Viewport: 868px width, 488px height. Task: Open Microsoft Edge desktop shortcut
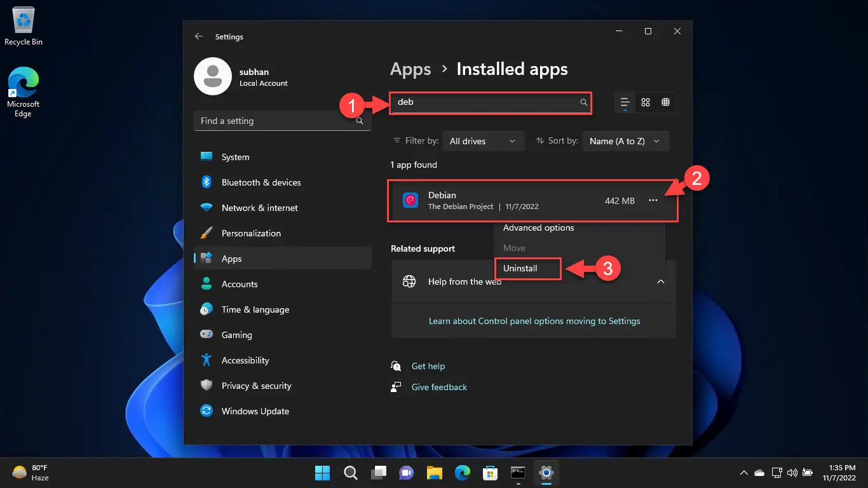point(24,92)
